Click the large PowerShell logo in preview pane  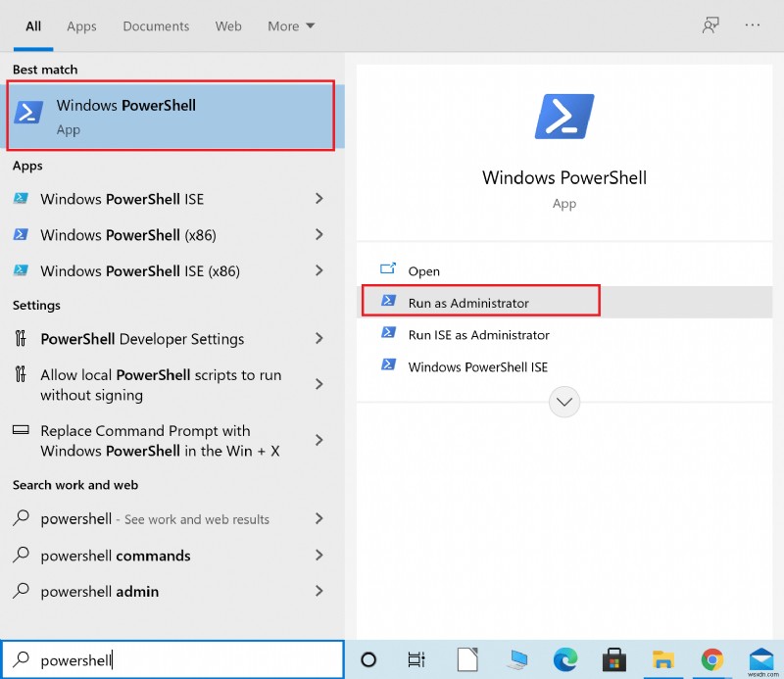[564, 116]
